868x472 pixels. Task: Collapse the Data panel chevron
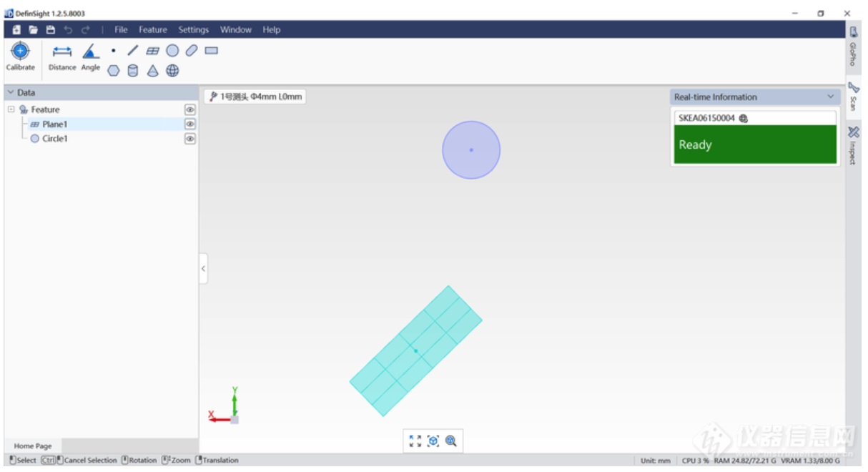coord(11,92)
